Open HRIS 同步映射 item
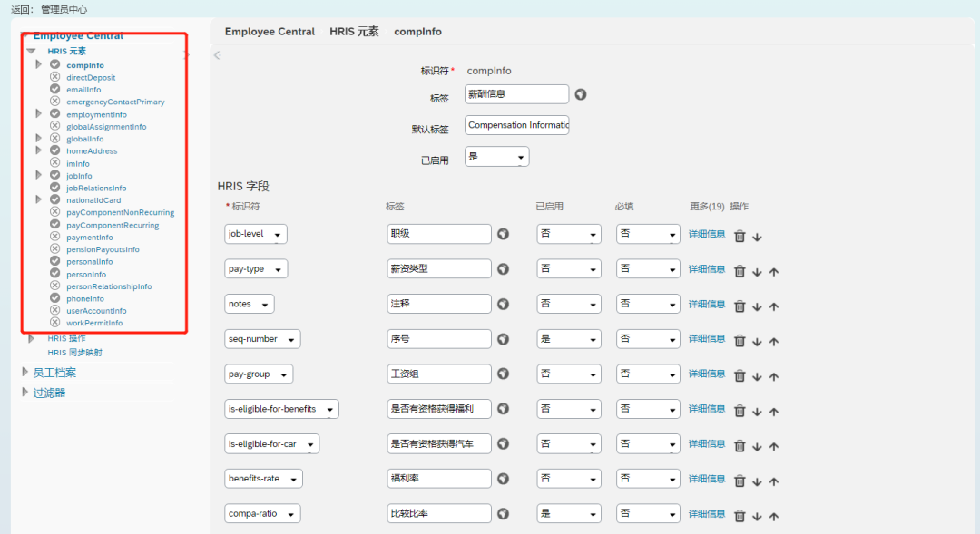The image size is (980, 534). (x=74, y=353)
